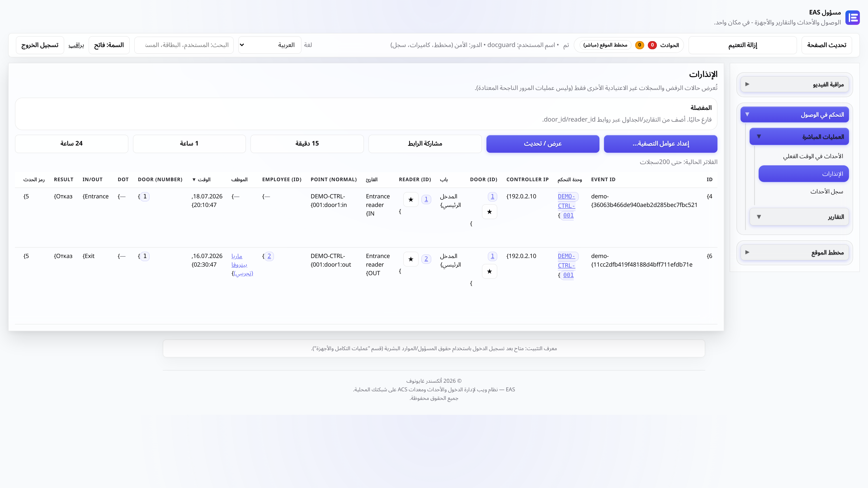Click the orange incidents counter badge

pyautogui.click(x=639, y=45)
